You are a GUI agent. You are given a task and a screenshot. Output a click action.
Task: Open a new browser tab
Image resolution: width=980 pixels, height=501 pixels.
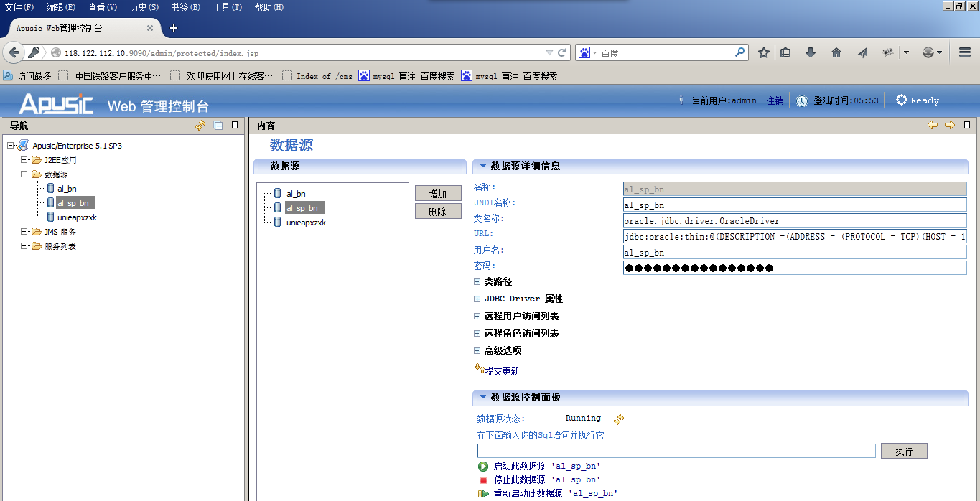click(x=174, y=28)
